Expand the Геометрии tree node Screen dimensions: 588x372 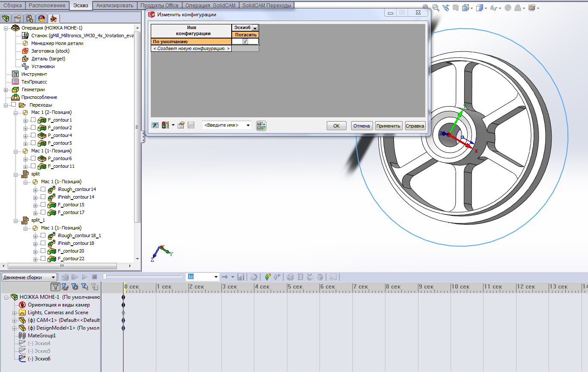(x=6, y=90)
